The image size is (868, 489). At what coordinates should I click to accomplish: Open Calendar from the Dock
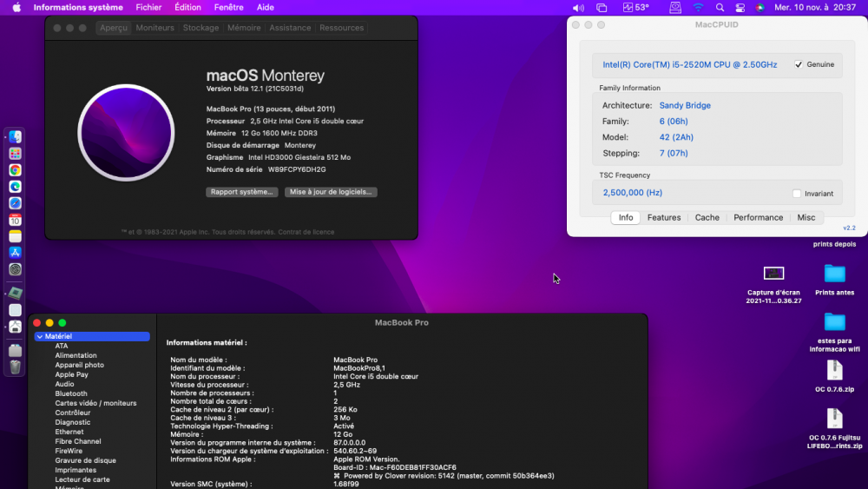click(x=15, y=220)
